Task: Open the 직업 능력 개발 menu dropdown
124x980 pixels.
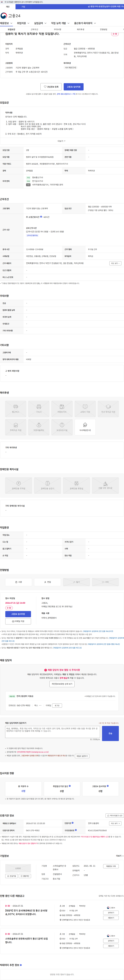Action: point(60,23)
